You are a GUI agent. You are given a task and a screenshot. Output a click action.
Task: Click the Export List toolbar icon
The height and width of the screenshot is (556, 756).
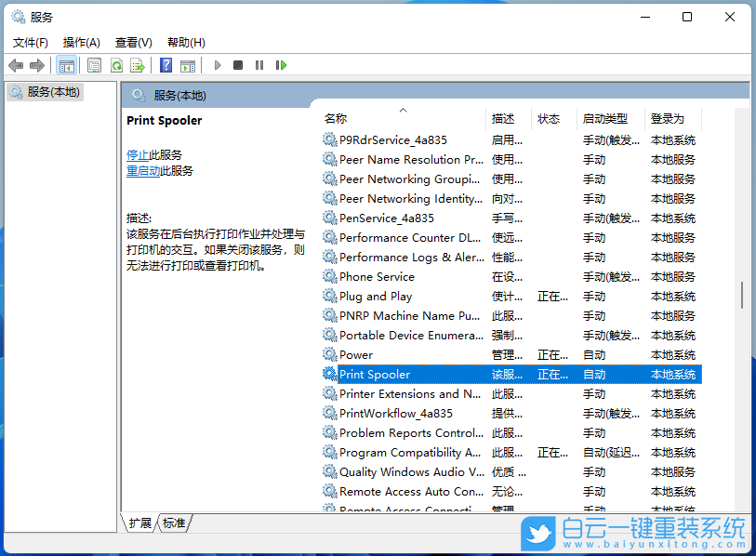[x=138, y=65]
